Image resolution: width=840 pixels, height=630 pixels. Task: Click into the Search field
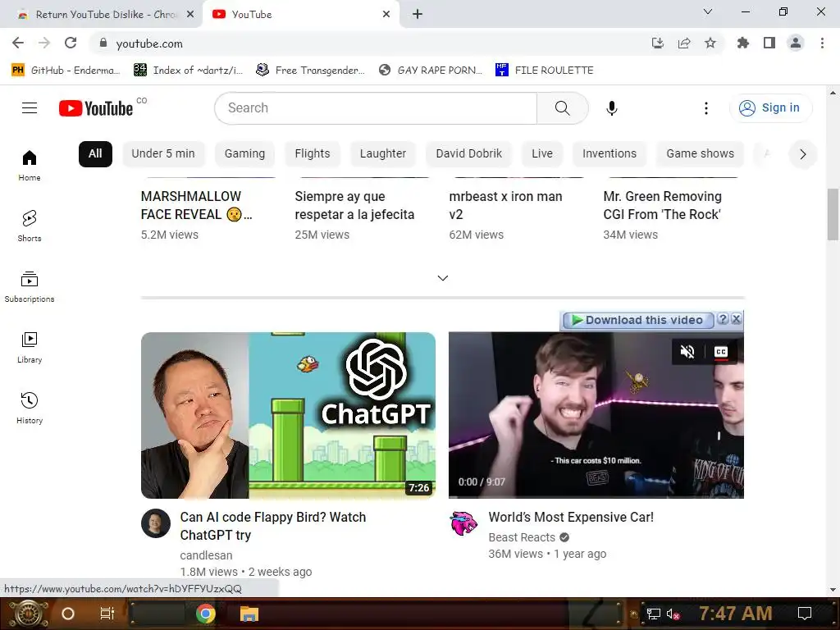376,108
